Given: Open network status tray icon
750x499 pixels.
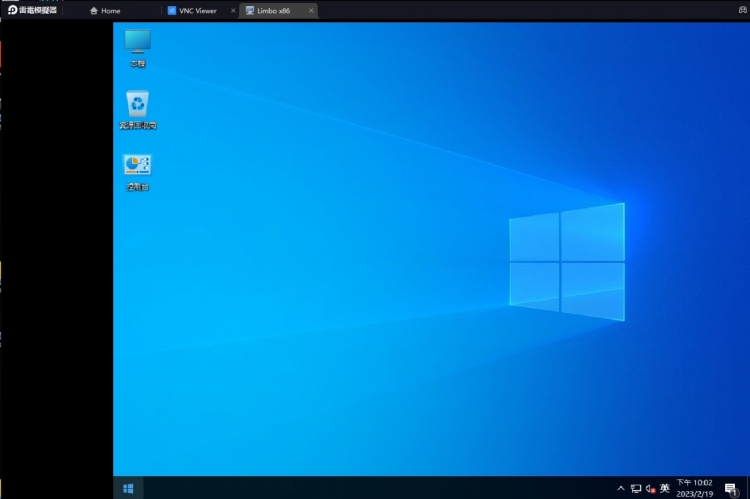Looking at the screenshot, I should click(x=636, y=488).
